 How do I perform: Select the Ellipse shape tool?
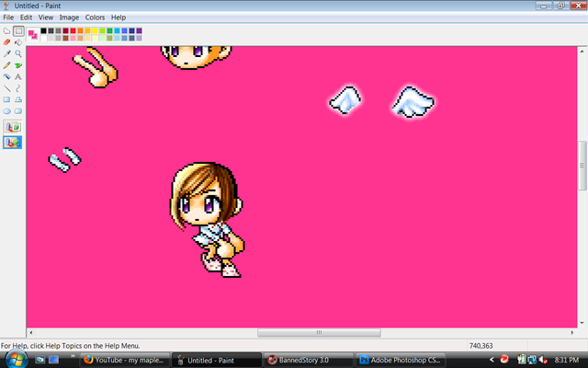click(x=6, y=111)
